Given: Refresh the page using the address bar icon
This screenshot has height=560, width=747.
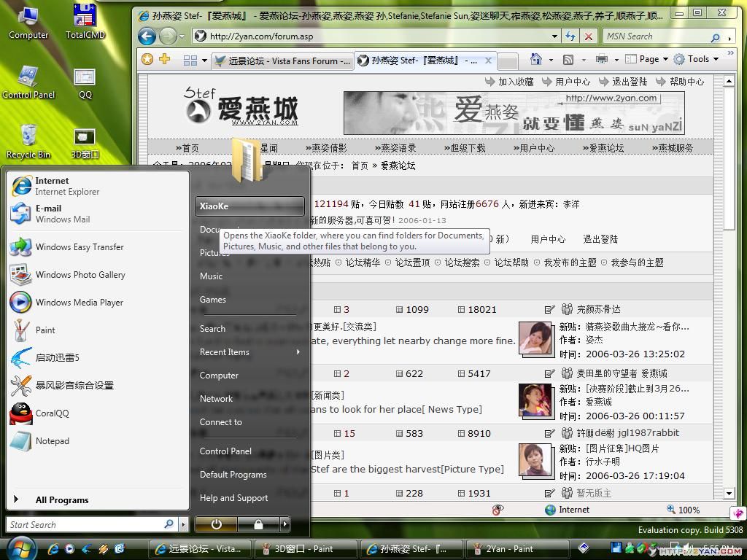Looking at the screenshot, I should [x=571, y=36].
